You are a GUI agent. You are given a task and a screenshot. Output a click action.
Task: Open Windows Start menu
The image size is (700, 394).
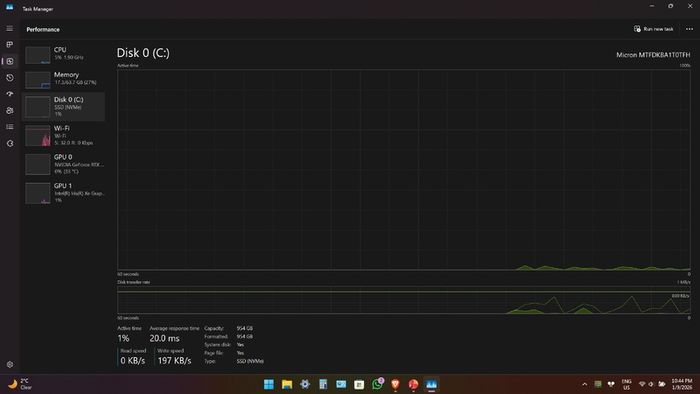(x=269, y=384)
